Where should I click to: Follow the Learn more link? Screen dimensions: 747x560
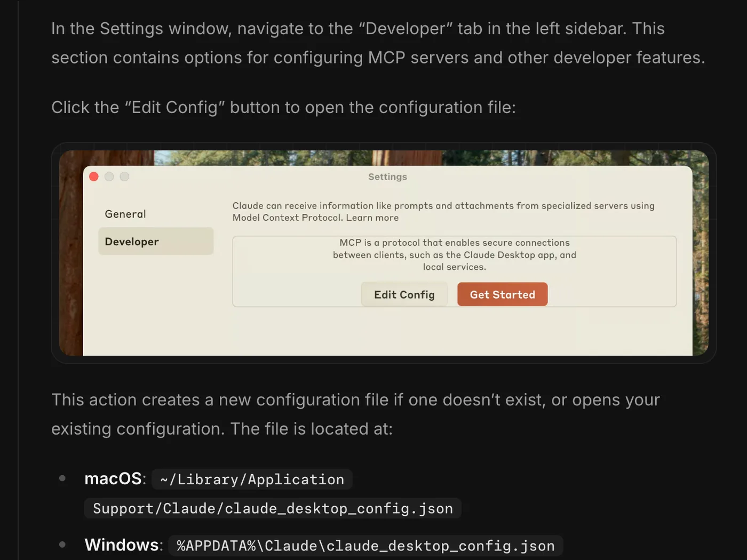click(372, 218)
